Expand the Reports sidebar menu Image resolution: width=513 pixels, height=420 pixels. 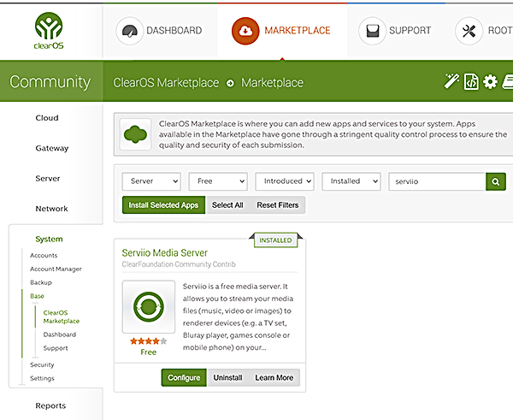[x=50, y=405]
